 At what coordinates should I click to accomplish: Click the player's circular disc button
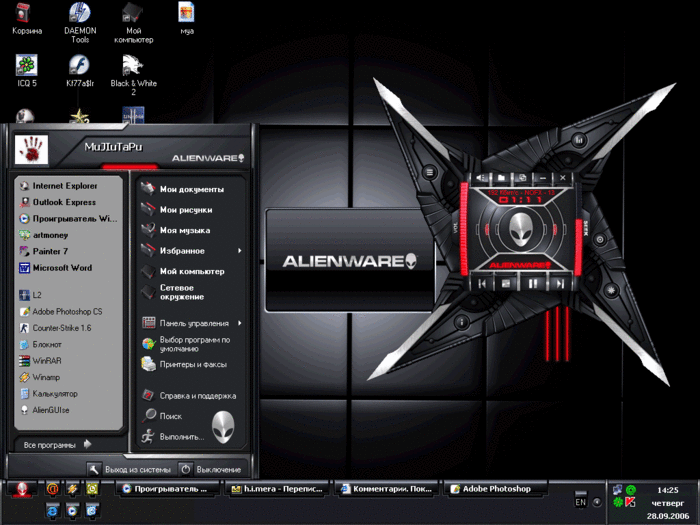tap(600, 240)
